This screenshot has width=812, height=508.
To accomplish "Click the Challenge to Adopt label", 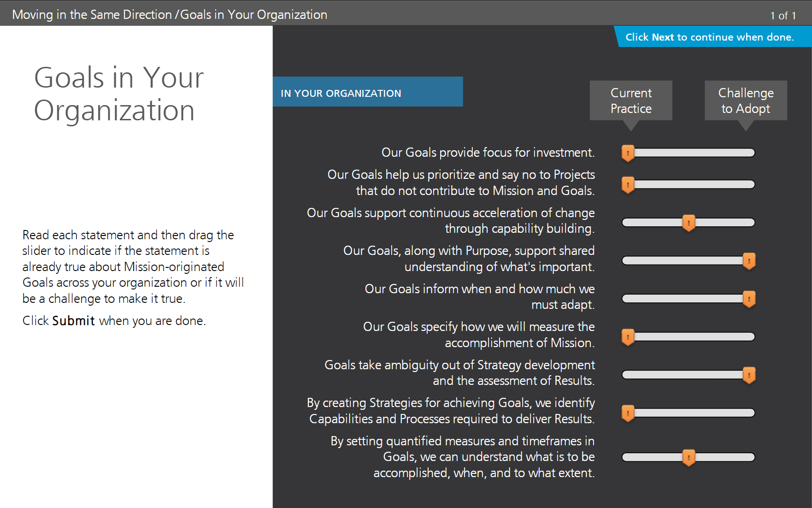I will 746,100.
